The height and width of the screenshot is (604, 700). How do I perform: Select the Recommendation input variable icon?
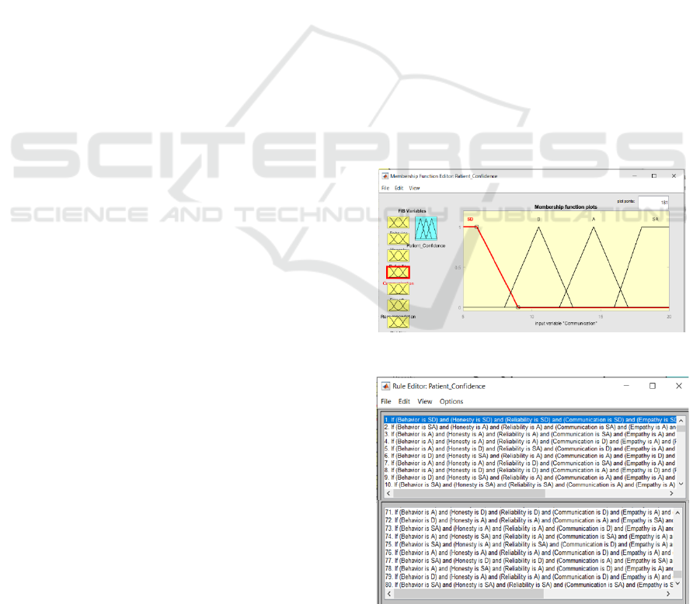[x=398, y=304]
